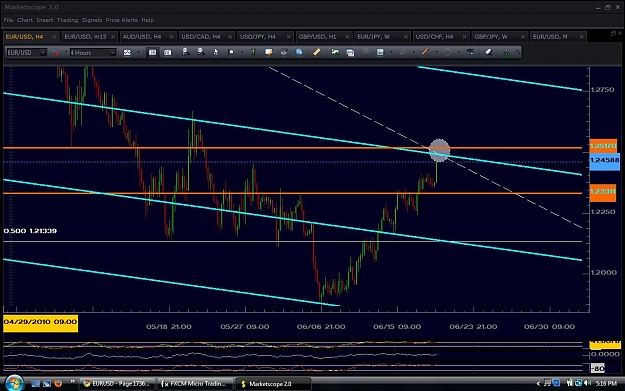Click the flag marker toolbar icon
625x391 pixels.
[x=231, y=52]
